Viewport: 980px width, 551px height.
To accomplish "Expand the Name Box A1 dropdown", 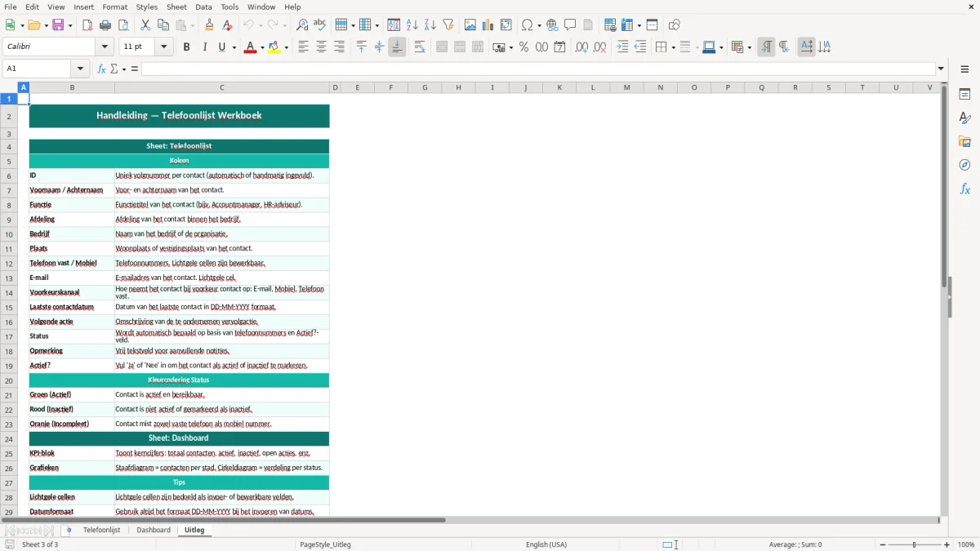I will point(80,69).
